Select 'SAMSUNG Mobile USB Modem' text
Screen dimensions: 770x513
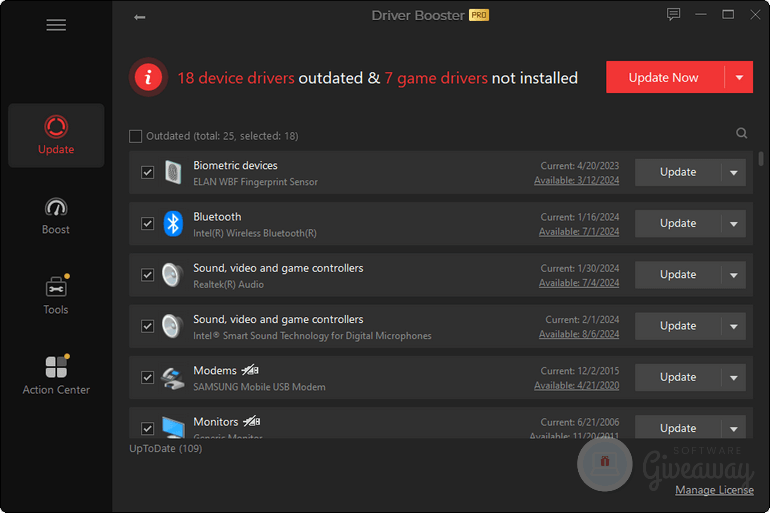(259, 387)
